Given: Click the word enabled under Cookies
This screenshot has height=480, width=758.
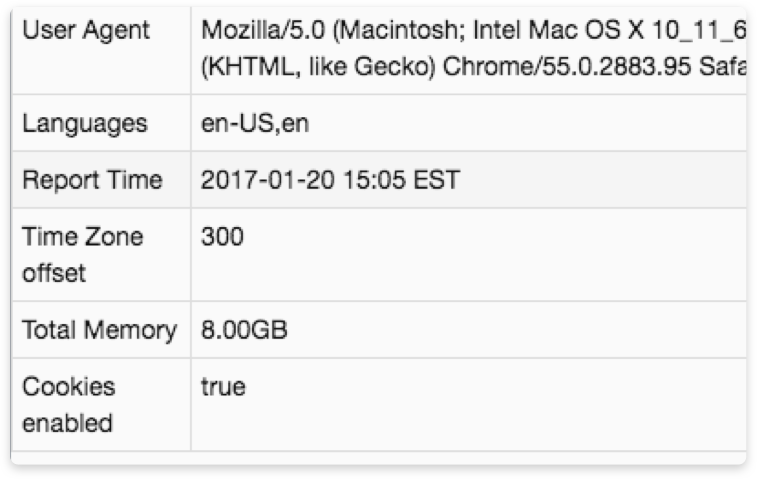Looking at the screenshot, I should point(67,423).
